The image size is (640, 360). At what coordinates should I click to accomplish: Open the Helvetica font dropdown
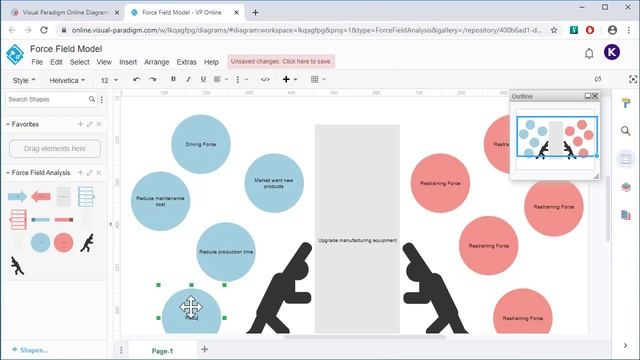[67, 80]
